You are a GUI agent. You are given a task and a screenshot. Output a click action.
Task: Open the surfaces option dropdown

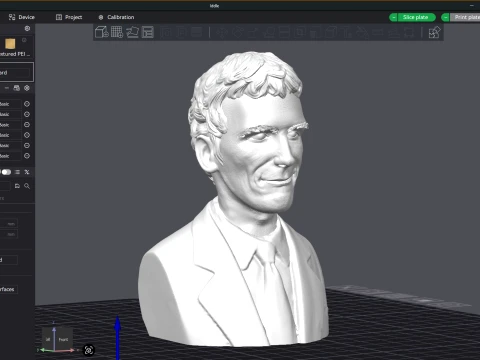(x=9, y=289)
